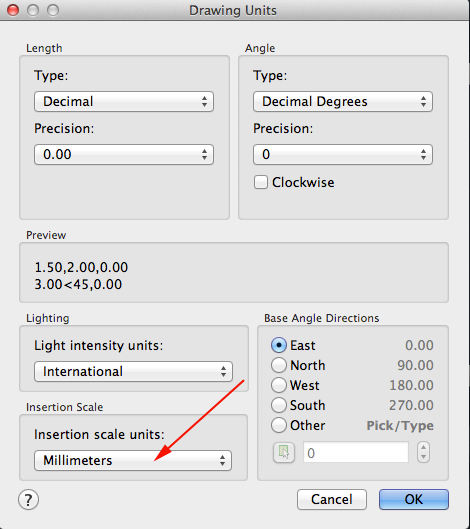
Task: Open the Length Type Decimal dropdown
Action: [124, 101]
